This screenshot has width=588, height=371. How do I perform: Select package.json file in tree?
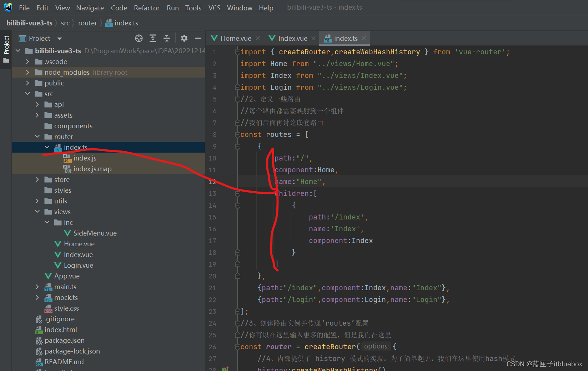tap(64, 340)
